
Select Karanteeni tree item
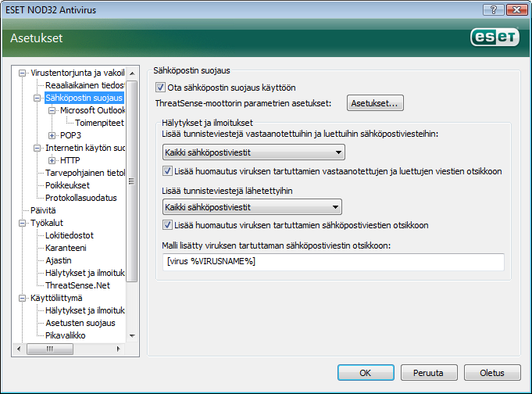(66, 248)
